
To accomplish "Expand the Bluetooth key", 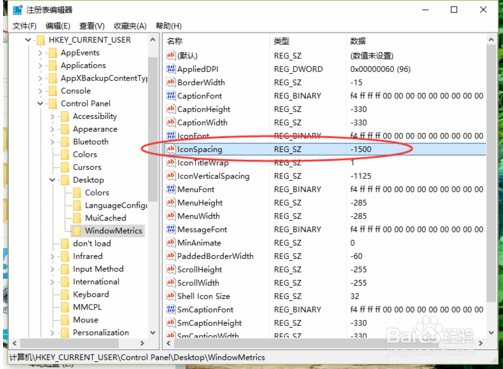I will click(x=52, y=142).
